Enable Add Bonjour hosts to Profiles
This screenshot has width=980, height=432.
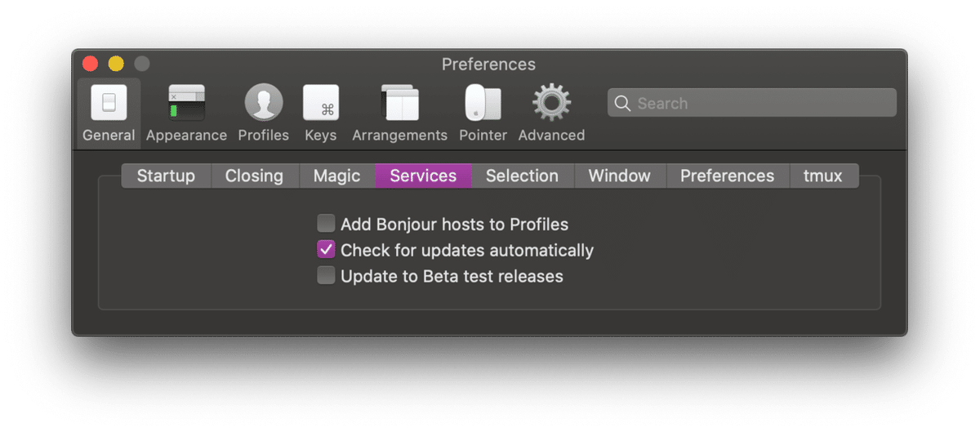tap(327, 224)
